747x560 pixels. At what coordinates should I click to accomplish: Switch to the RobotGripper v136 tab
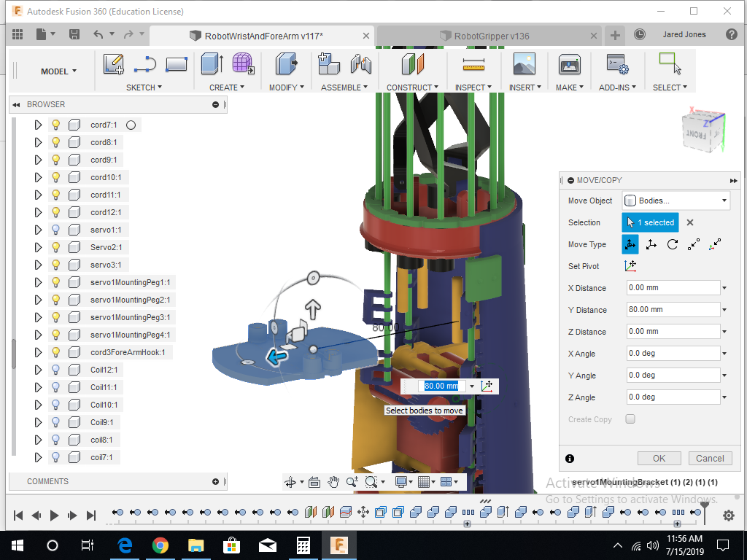click(x=491, y=36)
